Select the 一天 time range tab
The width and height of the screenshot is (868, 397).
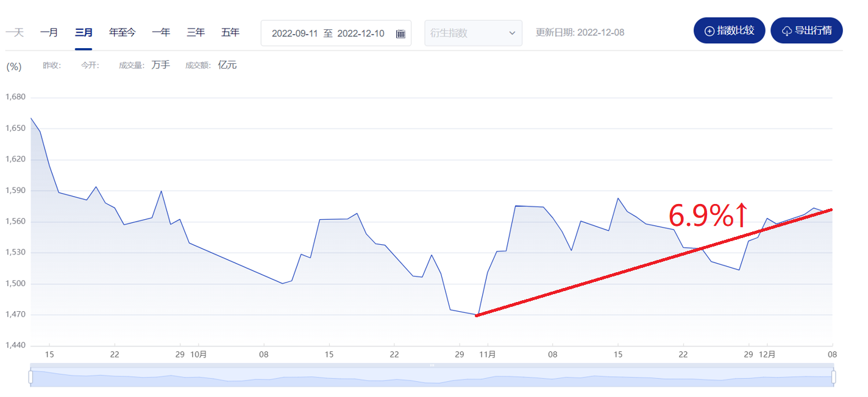point(15,33)
